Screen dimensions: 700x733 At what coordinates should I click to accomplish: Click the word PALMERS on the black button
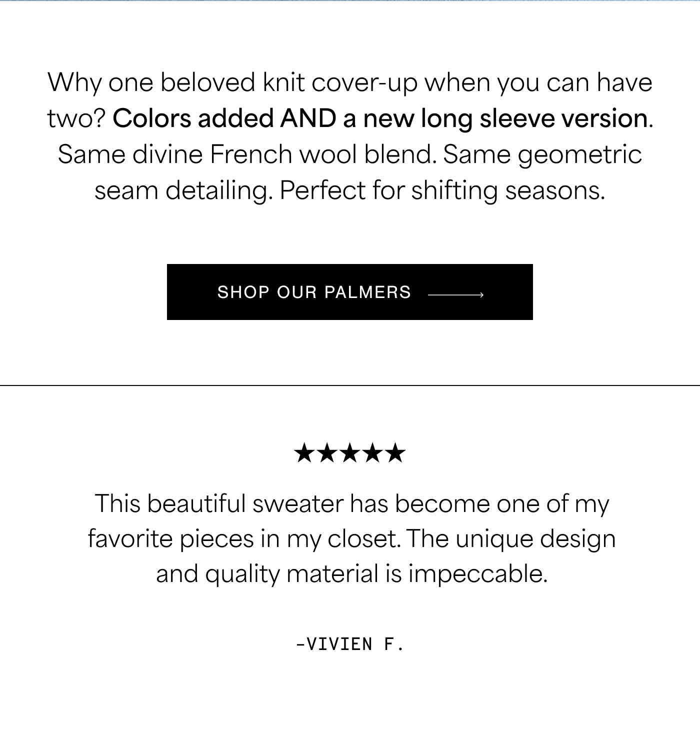pyautogui.click(x=367, y=292)
